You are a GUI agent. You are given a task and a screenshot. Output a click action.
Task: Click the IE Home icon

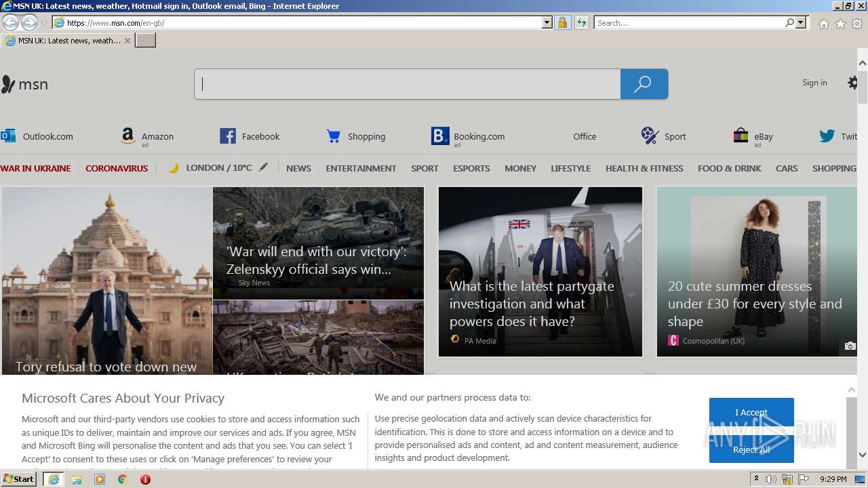[823, 24]
